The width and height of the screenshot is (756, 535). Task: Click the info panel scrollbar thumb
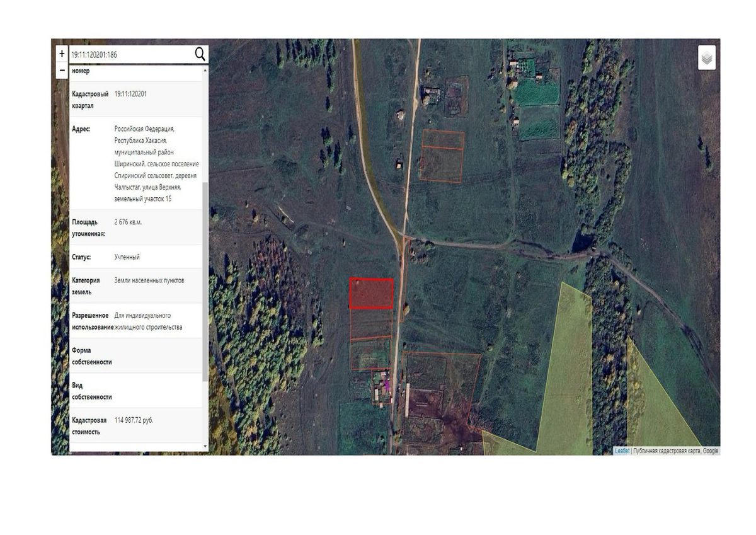[x=205, y=281]
